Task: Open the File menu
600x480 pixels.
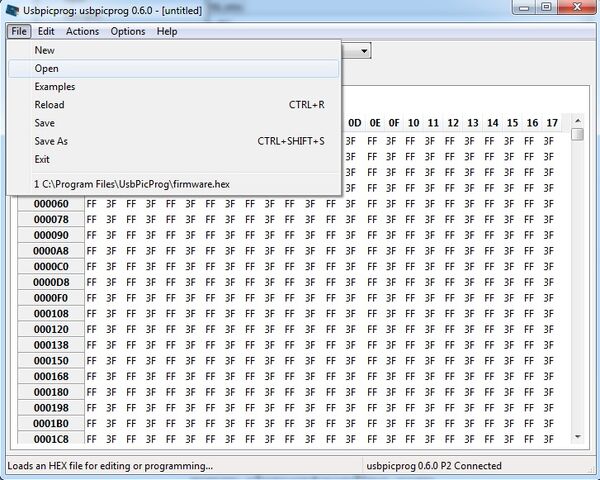Action: click(19, 31)
